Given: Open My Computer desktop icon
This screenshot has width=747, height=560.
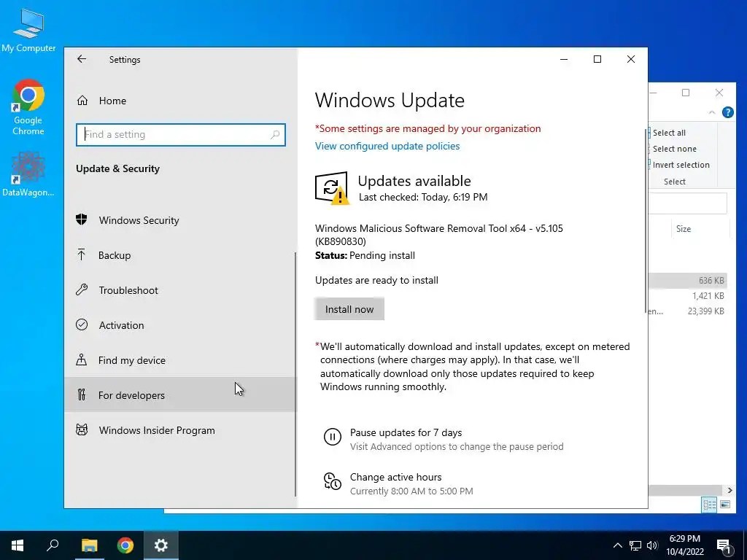Looking at the screenshot, I should tap(28, 31).
